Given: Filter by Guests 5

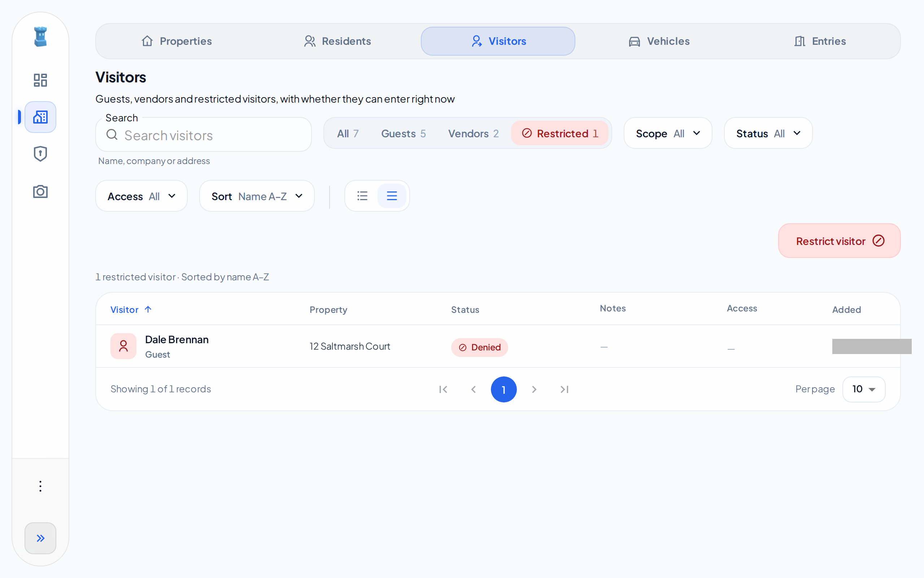Looking at the screenshot, I should click(404, 133).
